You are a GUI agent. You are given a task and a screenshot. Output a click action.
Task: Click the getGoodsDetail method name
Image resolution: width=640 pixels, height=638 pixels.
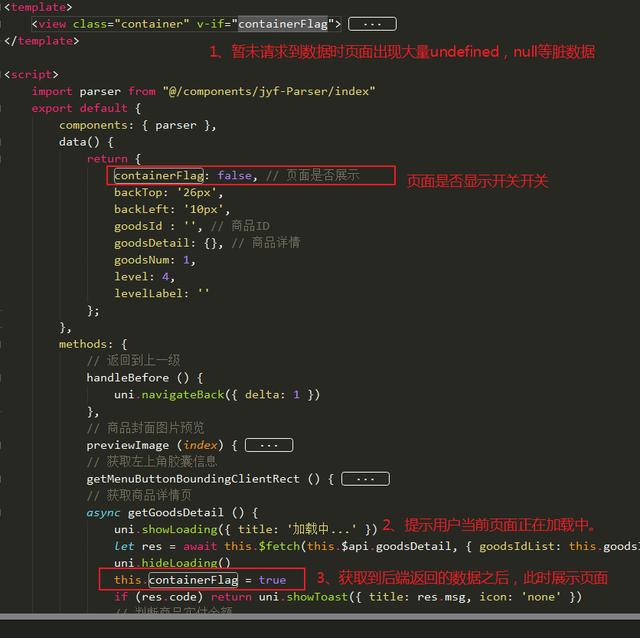[176, 513]
